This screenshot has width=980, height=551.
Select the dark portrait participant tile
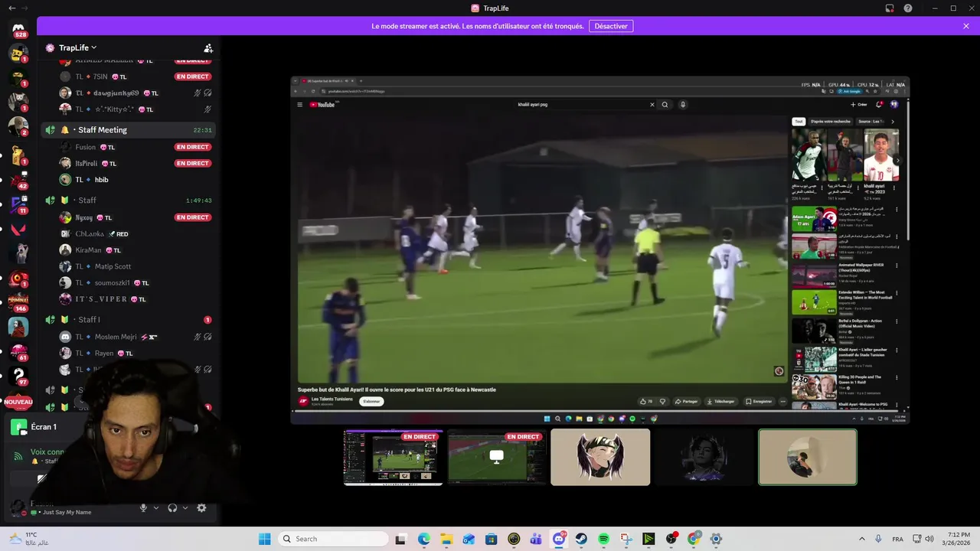coord(704,457)
